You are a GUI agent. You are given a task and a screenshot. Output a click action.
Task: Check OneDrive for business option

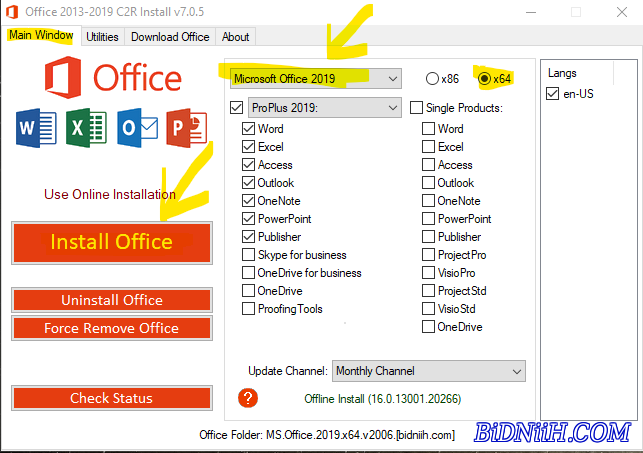[x=249, y=273]
